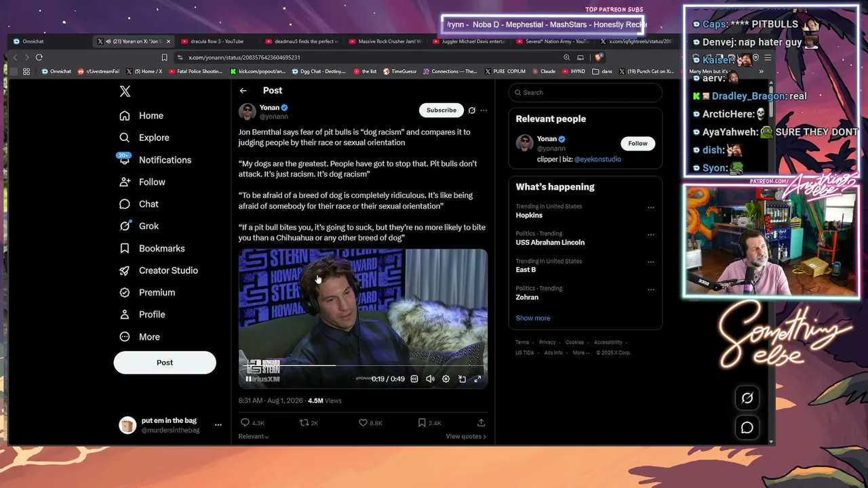The width and height of the screenshot is (868, 488).
Task: Open options for Zohran trend
Action: point(651,289)
